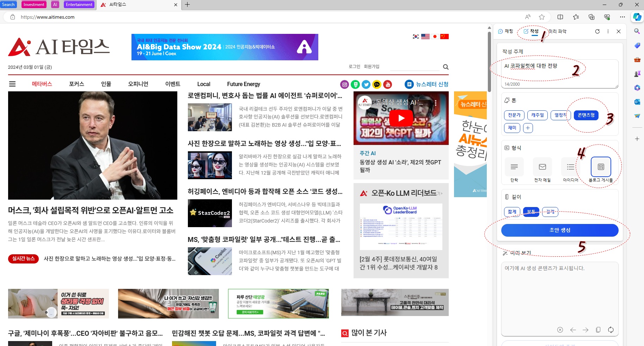
Task: Open browser Settings and more menu
Action: (x=622, y=17)
